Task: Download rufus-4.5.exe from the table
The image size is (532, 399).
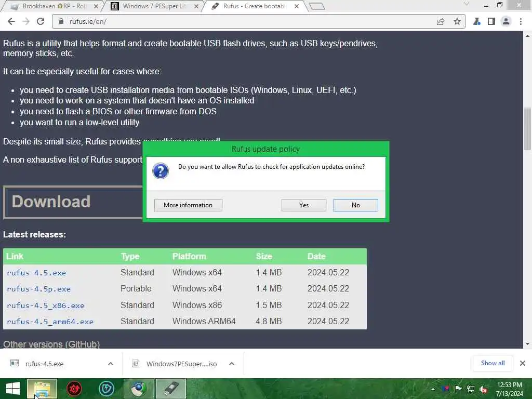Action: point(36,273)
